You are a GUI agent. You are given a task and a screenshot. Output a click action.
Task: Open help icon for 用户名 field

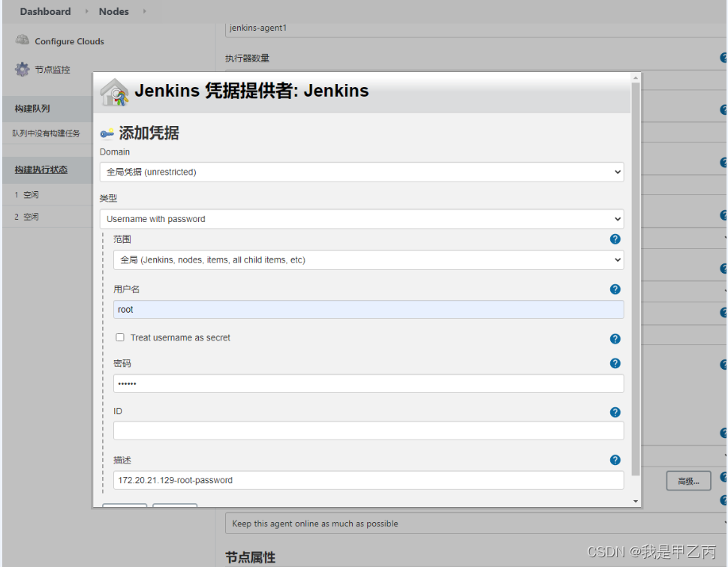(615, 289)
